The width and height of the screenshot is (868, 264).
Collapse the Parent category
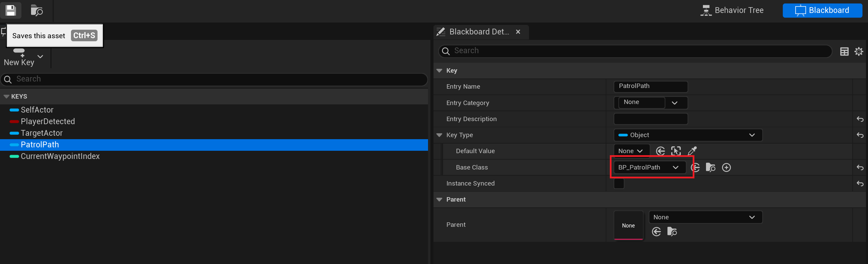click(439, 200)
